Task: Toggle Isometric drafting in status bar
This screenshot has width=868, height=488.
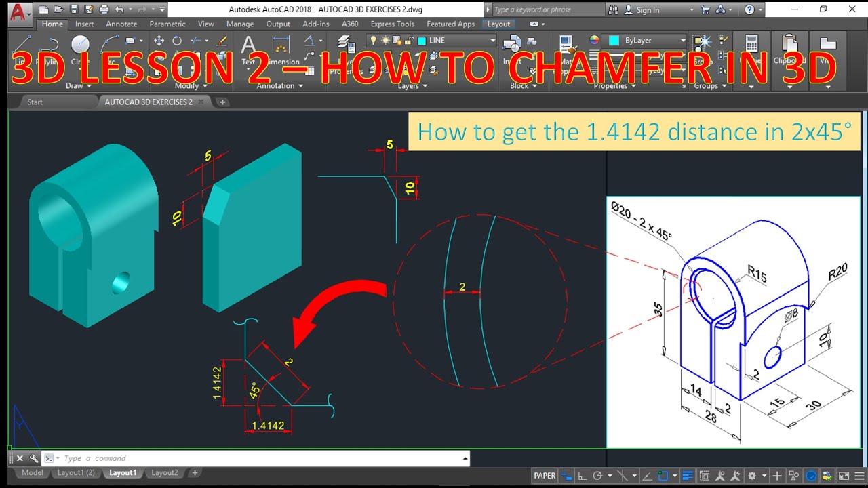Action: (x=623, y=476)
